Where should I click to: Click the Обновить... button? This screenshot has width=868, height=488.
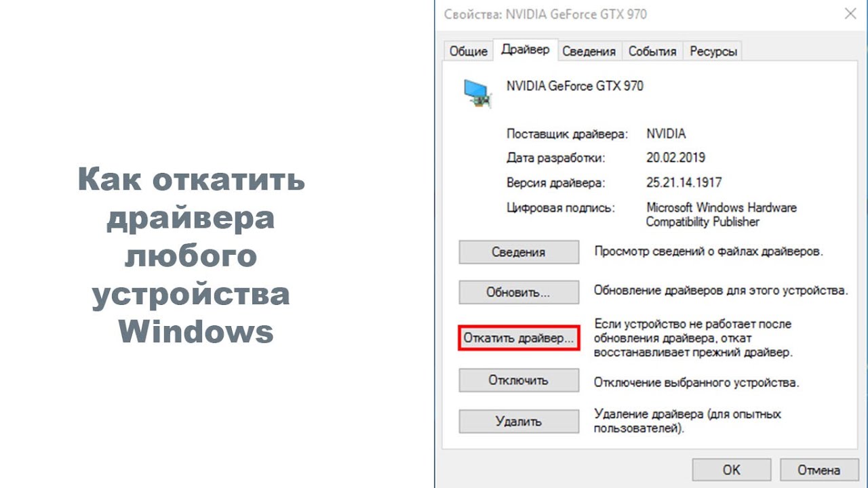[x=519, y=293]
